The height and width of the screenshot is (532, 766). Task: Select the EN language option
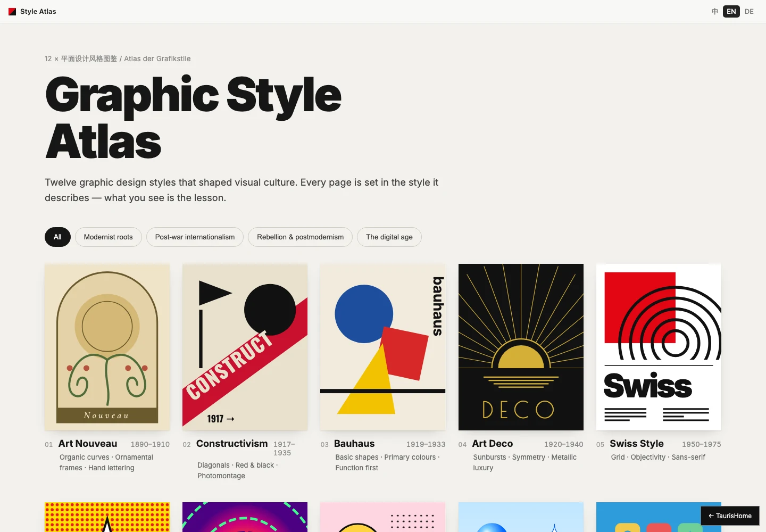(x=731, y=11)
